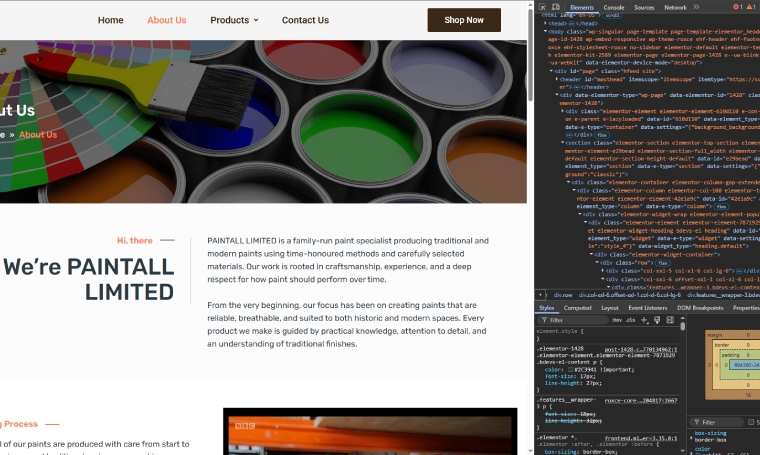760x455 pixels.
Task: Activate the inspect element picker icon
Action: pos(544,7)
